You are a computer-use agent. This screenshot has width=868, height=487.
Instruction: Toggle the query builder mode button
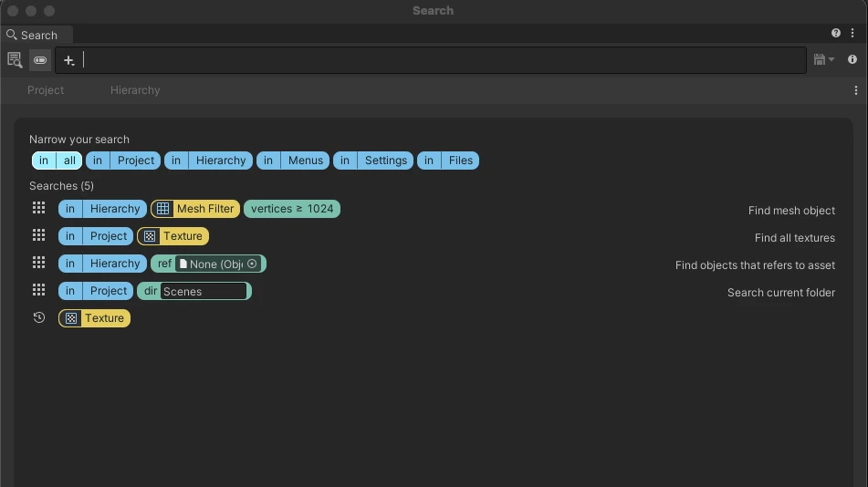(x=40, y=60)
